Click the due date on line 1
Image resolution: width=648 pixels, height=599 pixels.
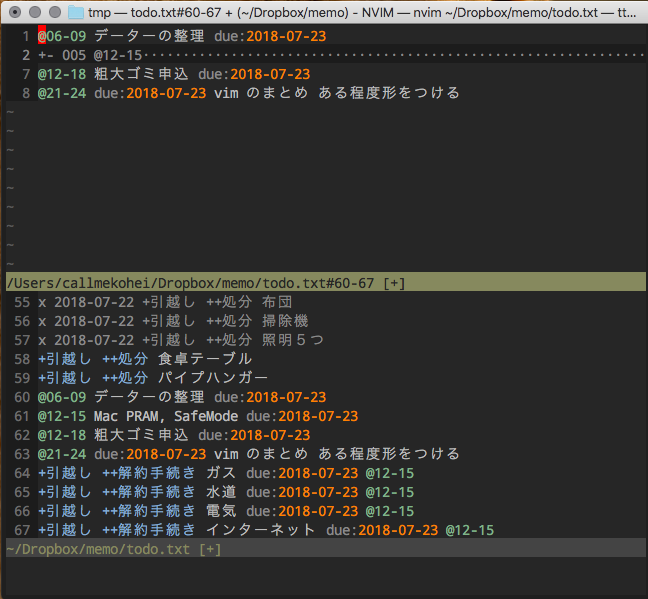[286, 36]
